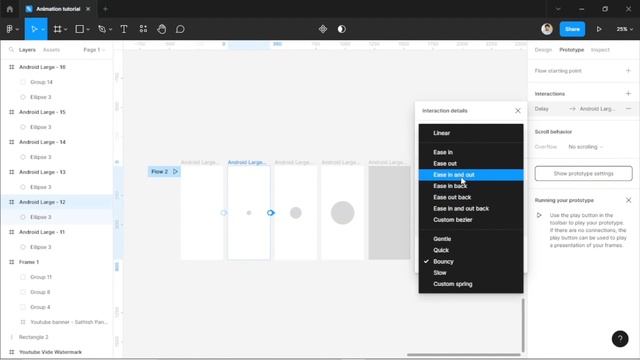Choose Ease in and out back
The height and width of the screenshot is (360, 640).
pyautogui.click(x=471, y=208)
